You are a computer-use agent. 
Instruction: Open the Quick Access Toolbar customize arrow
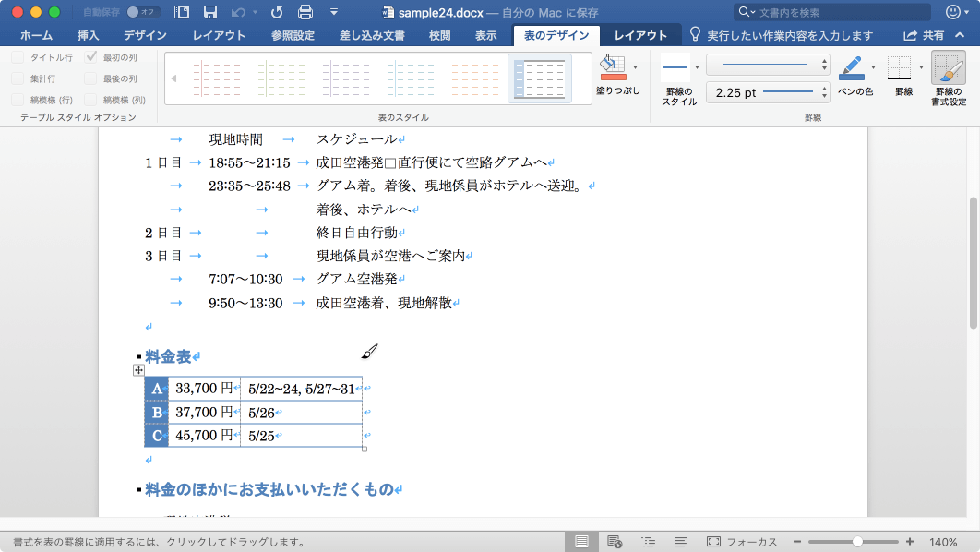click(334, 12)
